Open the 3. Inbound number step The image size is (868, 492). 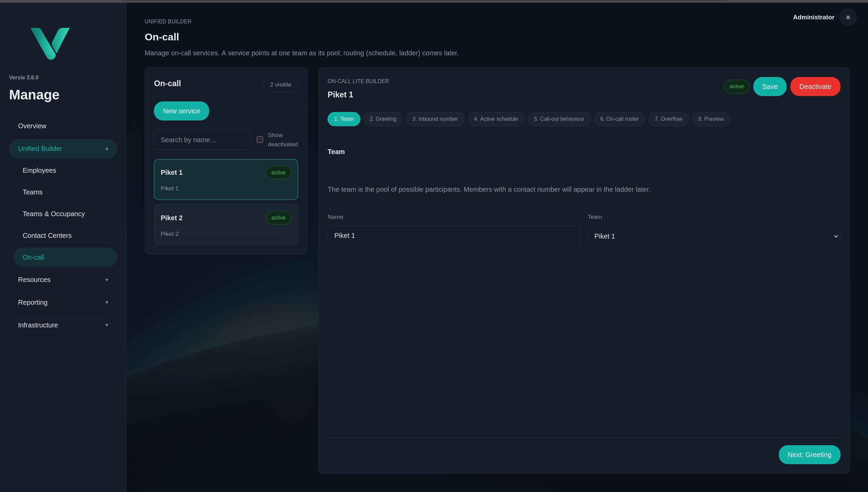pyautogui.click(x=435, y=119)
